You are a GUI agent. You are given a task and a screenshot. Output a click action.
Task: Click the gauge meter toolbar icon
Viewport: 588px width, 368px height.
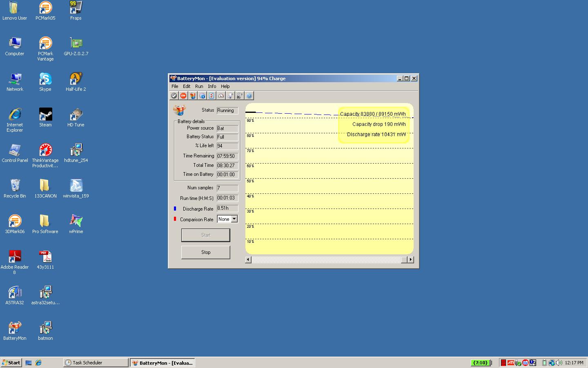[x=221, y=96]
